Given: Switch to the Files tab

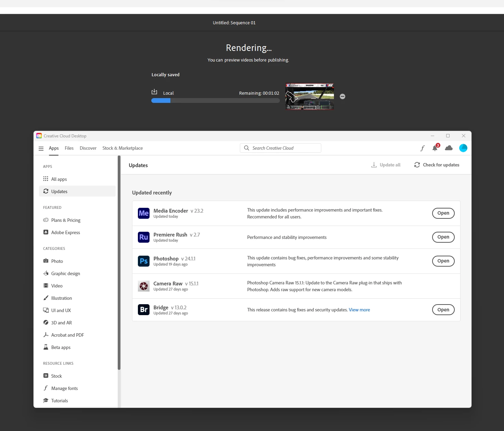Looking at the screenshot, I should (69, 148).
